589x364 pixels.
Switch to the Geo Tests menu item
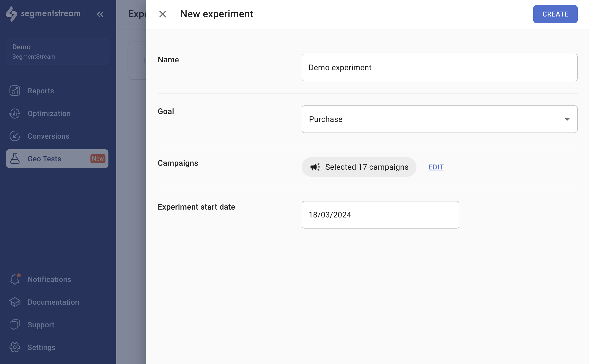click(x=45, y=159)
